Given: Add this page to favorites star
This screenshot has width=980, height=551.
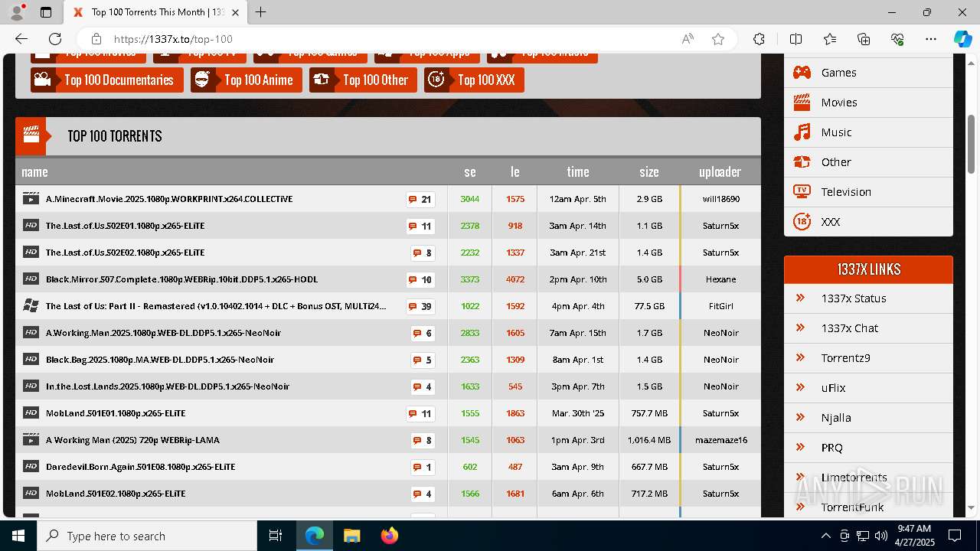Looking at the screenshot, I should [x=718, y=39].
